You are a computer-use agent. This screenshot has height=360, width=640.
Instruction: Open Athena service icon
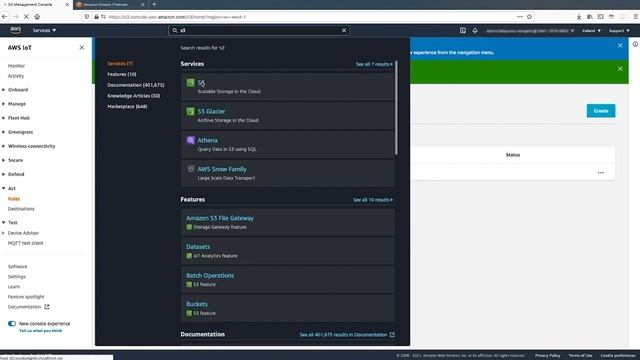[190, 140]
